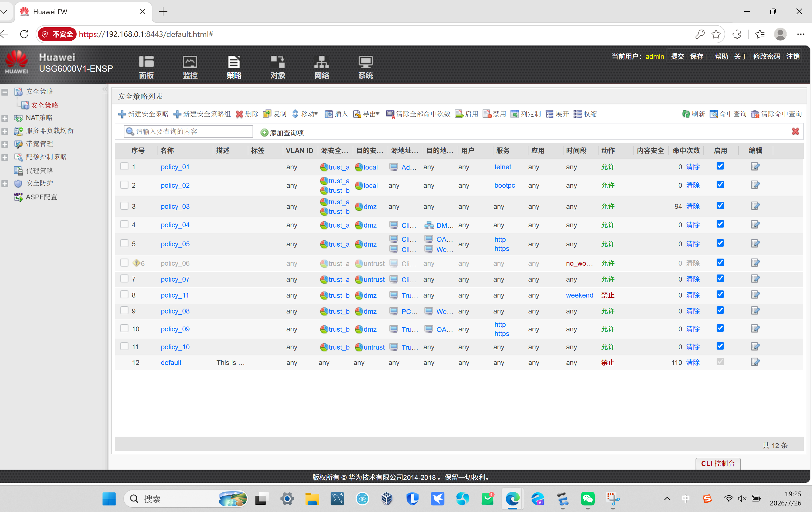Click the weekend time range link
The width and height of the screenshot is (812, 512).
point(579,296)
